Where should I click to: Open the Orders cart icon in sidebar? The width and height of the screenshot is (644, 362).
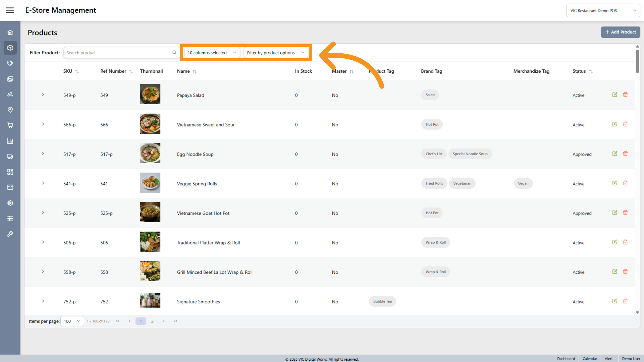click(10, 125)
